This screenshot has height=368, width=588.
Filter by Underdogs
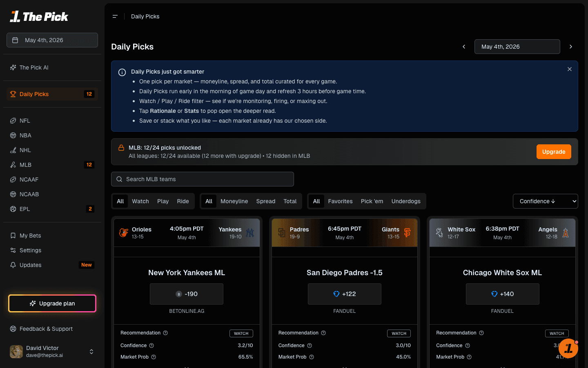coord(406,201)
